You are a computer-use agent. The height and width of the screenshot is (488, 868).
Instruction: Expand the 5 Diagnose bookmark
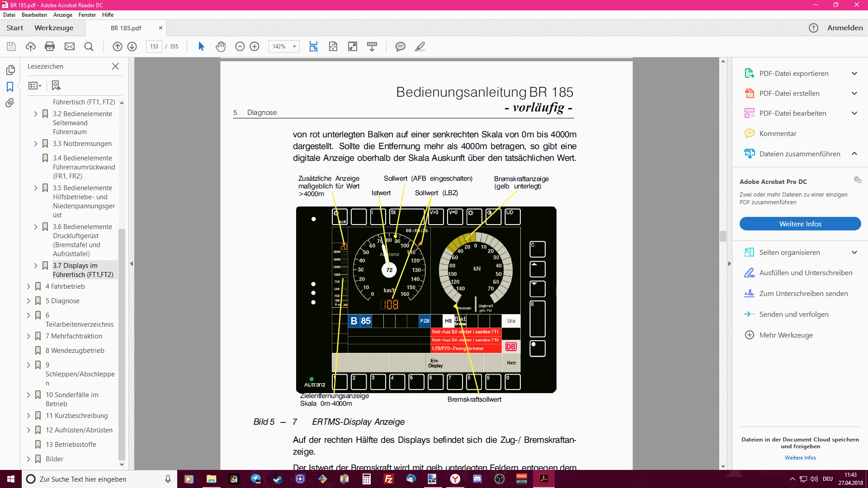(x=28, y=301)
